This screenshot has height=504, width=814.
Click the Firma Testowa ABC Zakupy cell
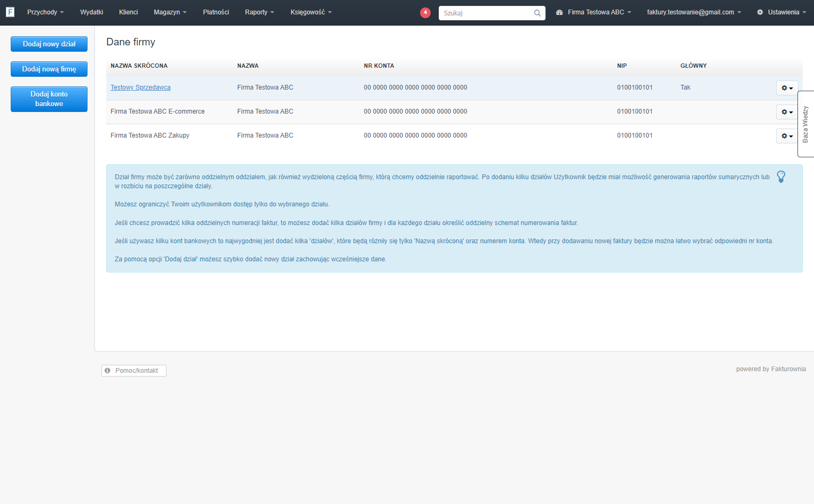pos(150,135)
